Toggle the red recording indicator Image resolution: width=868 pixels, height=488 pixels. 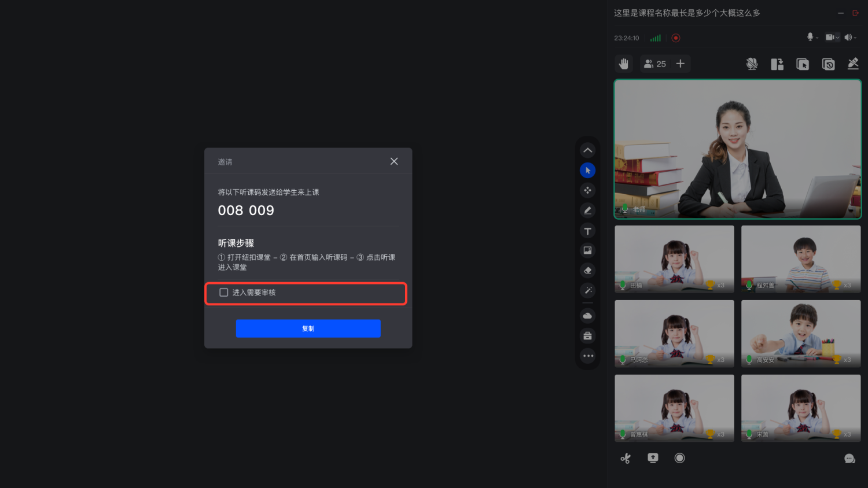click(x=675, y=38)
